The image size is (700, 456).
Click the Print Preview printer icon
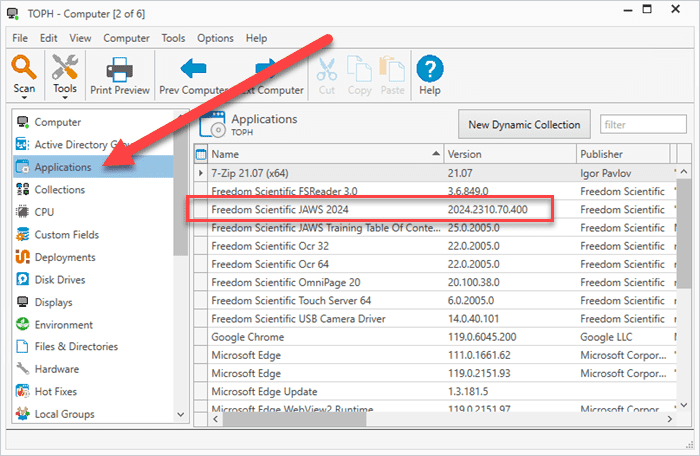119,70
